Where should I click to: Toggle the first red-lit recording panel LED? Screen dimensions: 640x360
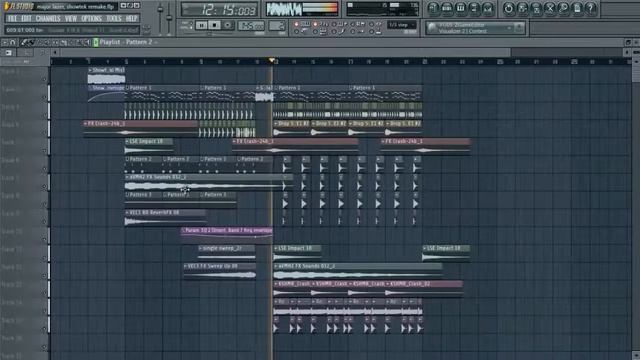tap(297, 24)
